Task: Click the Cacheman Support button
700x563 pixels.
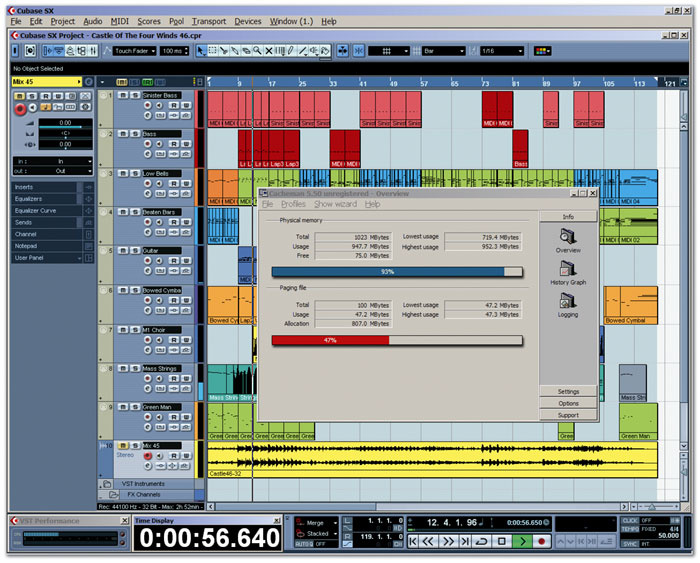Action: point(568,415)
